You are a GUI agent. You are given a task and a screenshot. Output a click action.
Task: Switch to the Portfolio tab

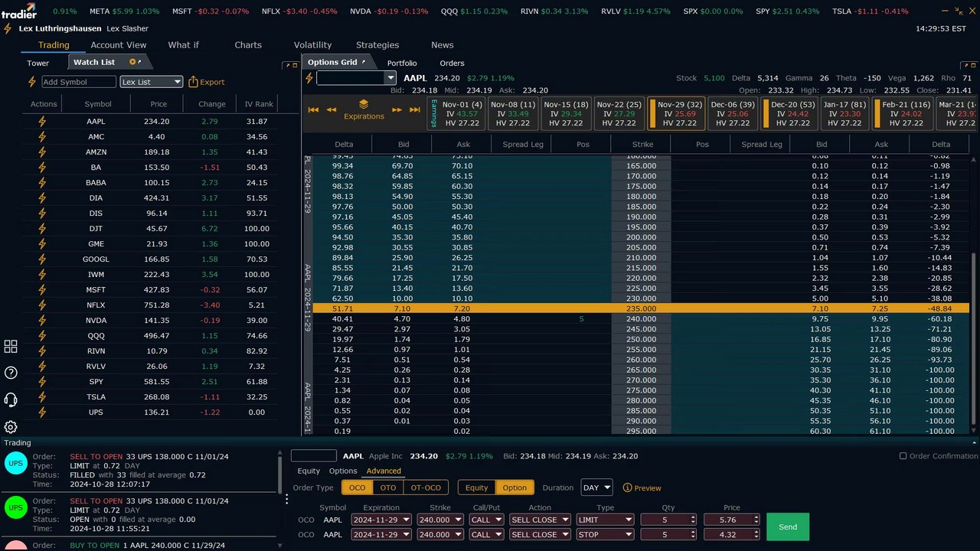(402, 63)
